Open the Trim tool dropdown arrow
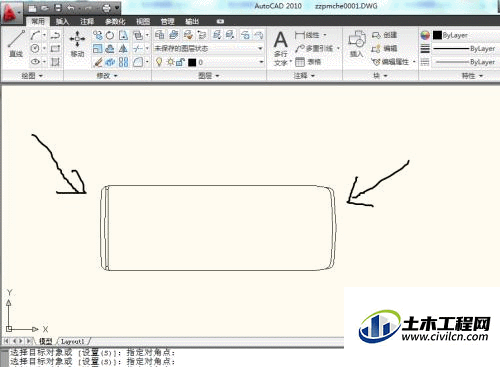This screenshot has width=500, height=367. point(147,49)
